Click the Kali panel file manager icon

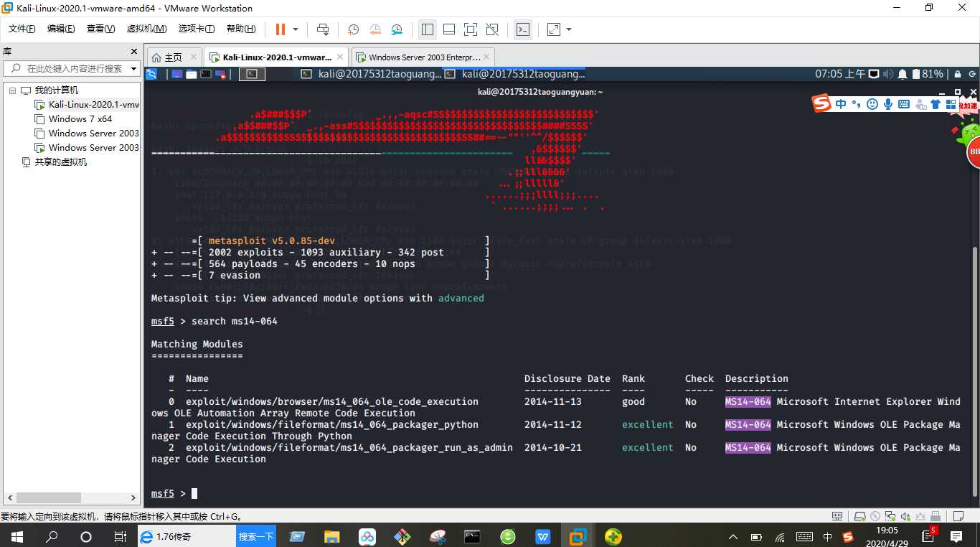(192, 74)
